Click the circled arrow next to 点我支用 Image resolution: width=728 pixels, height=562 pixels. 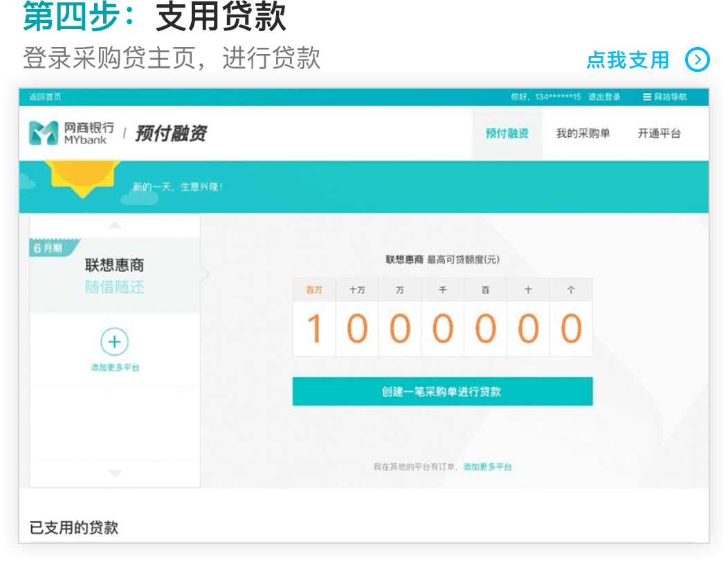(698, 60)
